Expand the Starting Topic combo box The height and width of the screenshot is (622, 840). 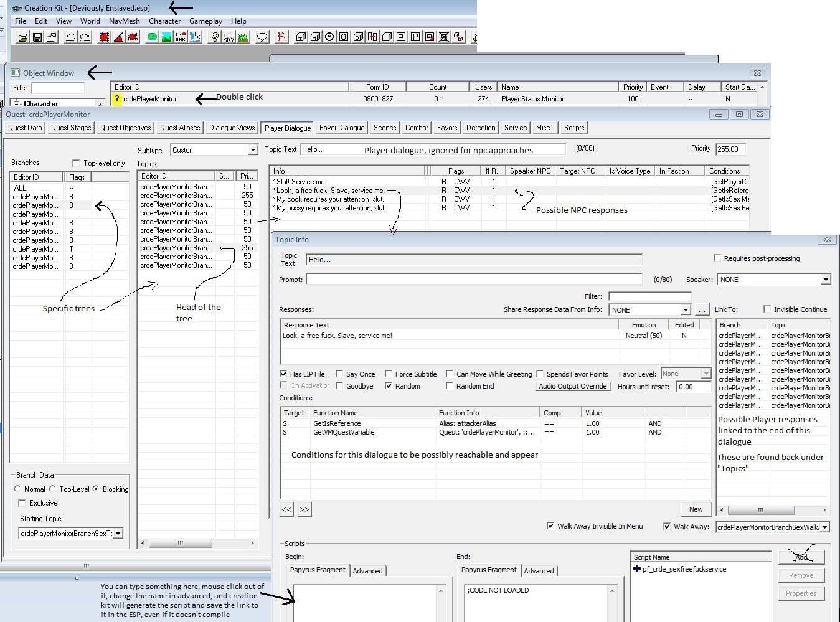click(118, 534)
